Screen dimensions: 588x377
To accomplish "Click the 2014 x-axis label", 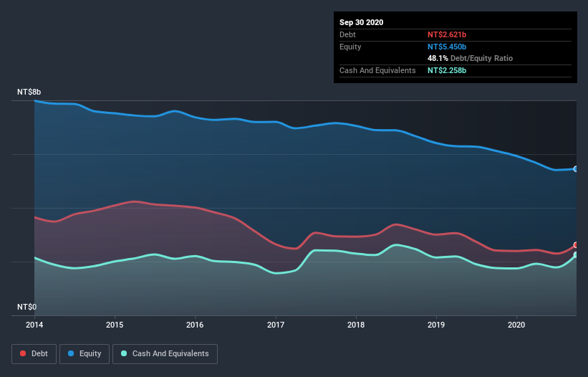I will [x=34, y=325].
